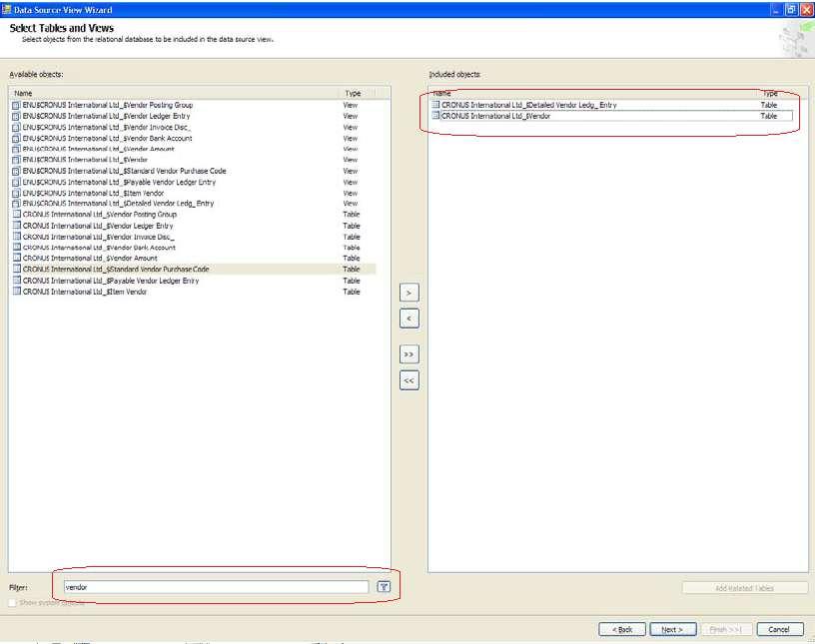Click the included CRONUS $Vendor table icon

pos(435,116)
